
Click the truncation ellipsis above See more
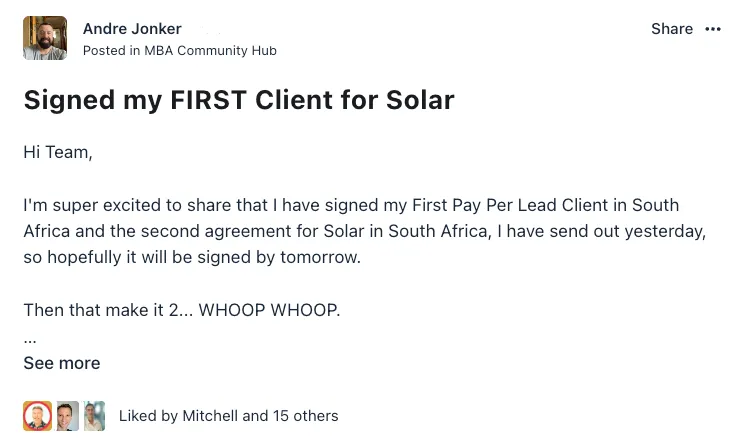point(30,337)
